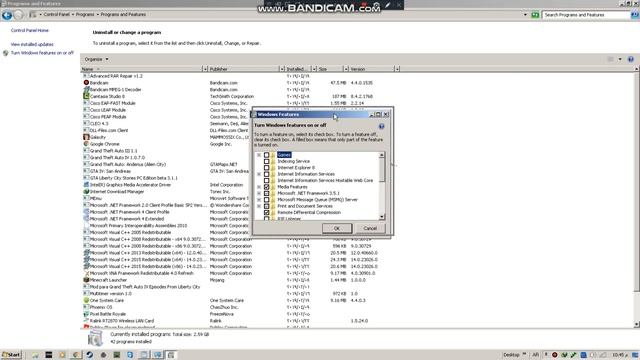Click the Programs breadcrumb segment

coord(85,14)
